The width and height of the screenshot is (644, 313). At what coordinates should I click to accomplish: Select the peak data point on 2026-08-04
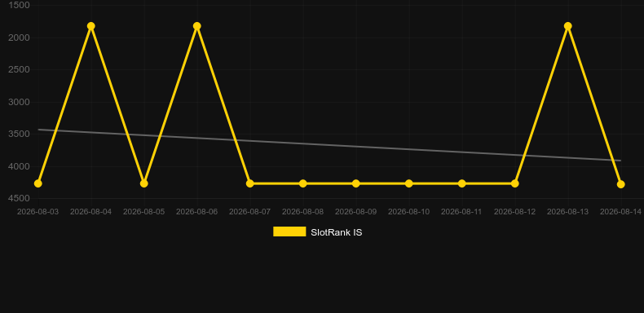(x=90, y=26)
